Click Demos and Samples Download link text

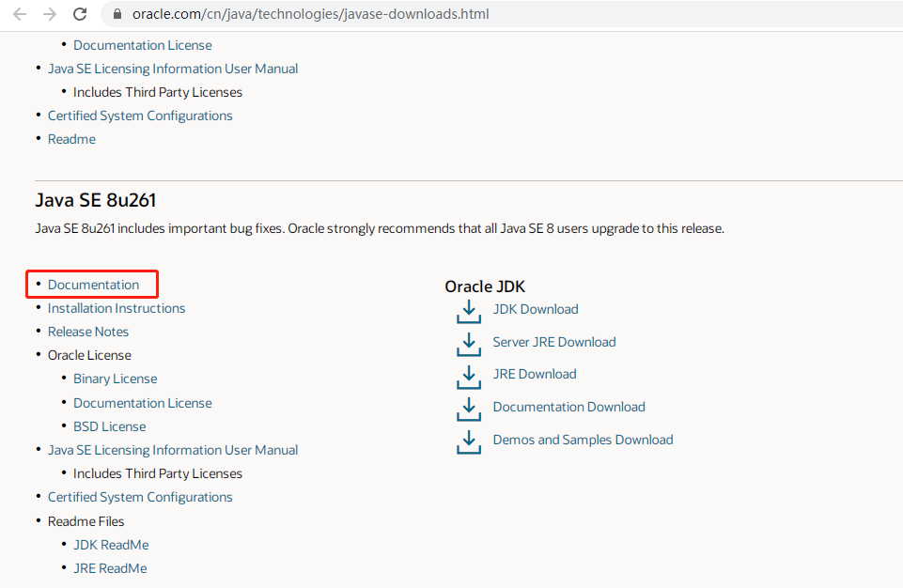(x=583, y=440)
